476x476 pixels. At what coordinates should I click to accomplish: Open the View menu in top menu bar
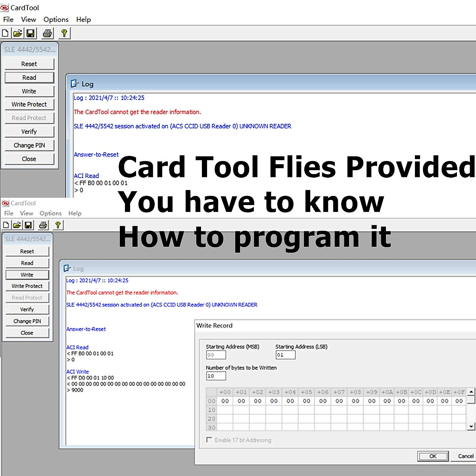pyautogui.click(x=28, y=19)
